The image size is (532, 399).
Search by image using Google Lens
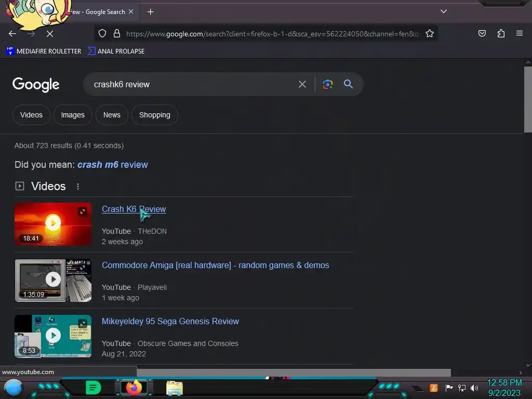[327, 84]
